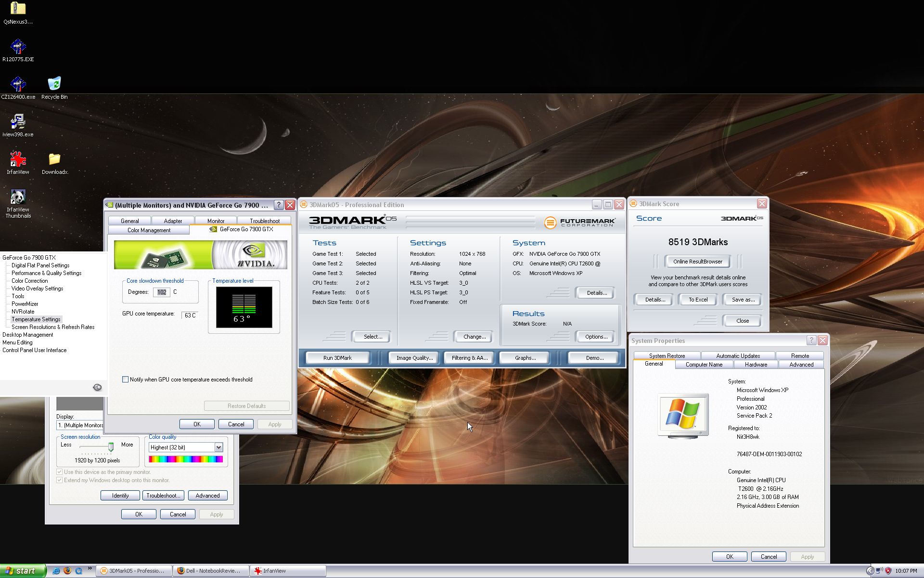Open the Color quality dropdown
Image resolution: width=924 pixels, height=578 pixels.
pos(218,447)
